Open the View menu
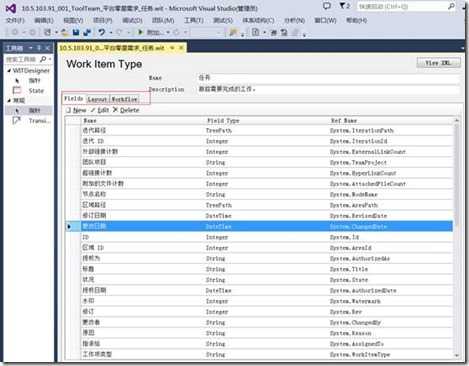This screenshot has height=366, width=469. coord(73,20)
